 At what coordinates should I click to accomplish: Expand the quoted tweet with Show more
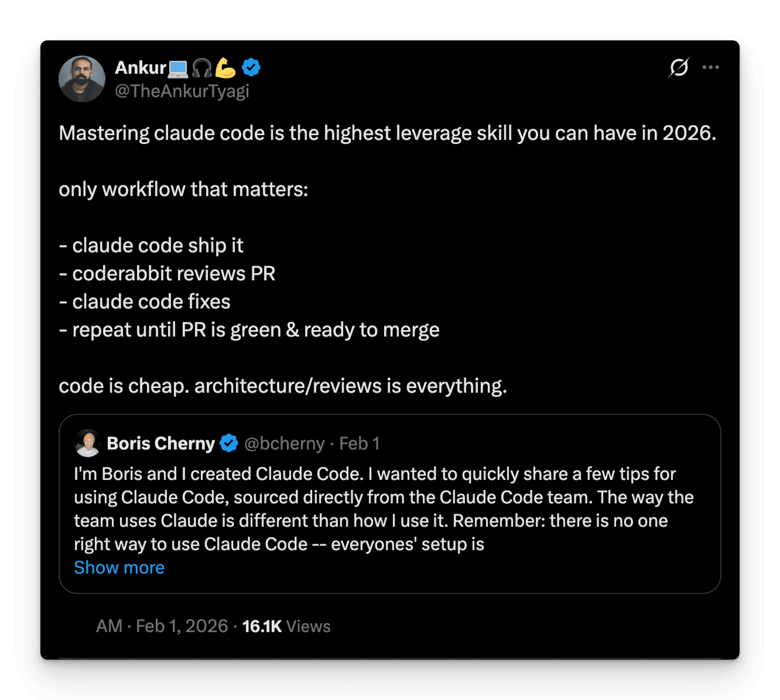click(x=119, y=567)
